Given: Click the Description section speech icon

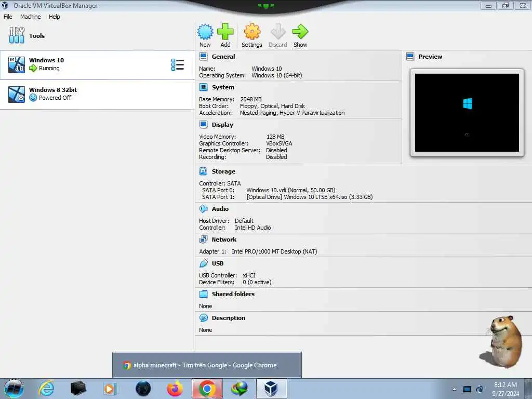Looking at the screenshot, I should [204, 318].
